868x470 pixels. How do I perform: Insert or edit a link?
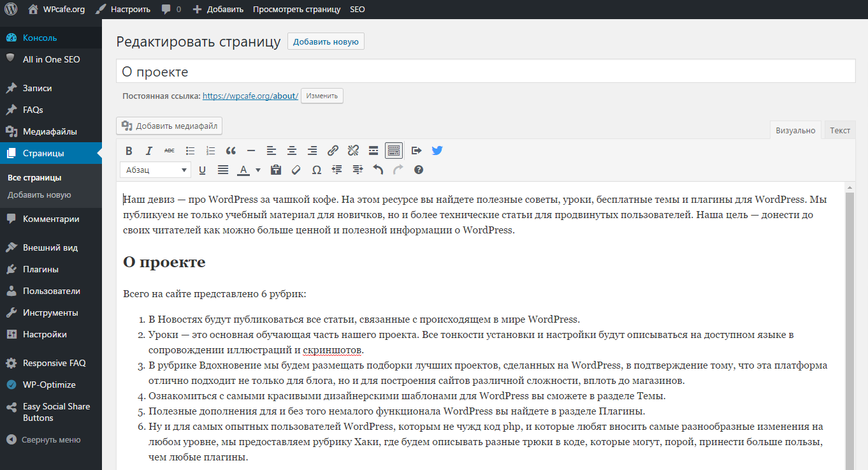333,151
